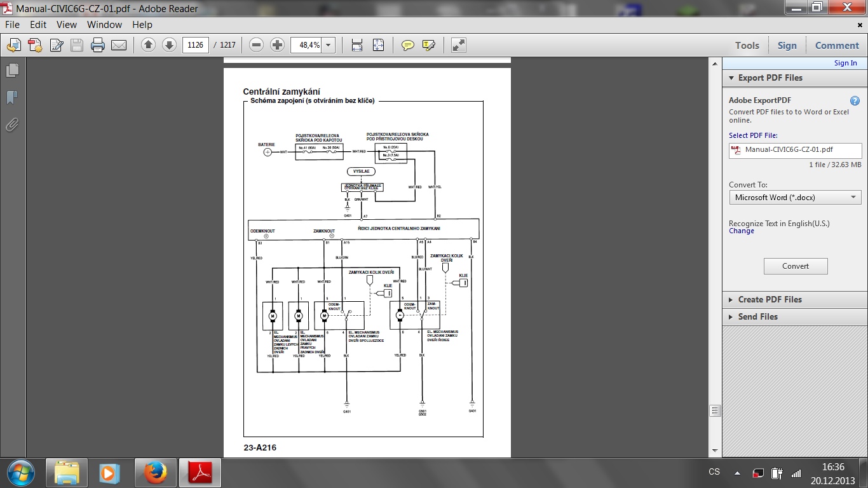868x488 pixels.
Task: Go to the previous page arrow
Action: click(148, 45)
